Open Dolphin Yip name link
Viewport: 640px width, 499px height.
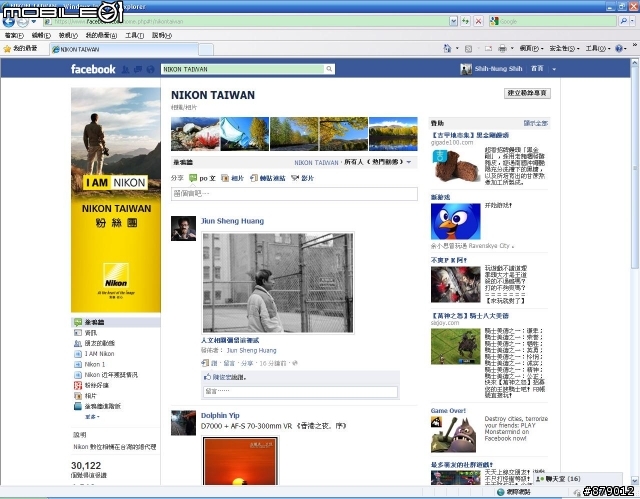coord(220,415)
